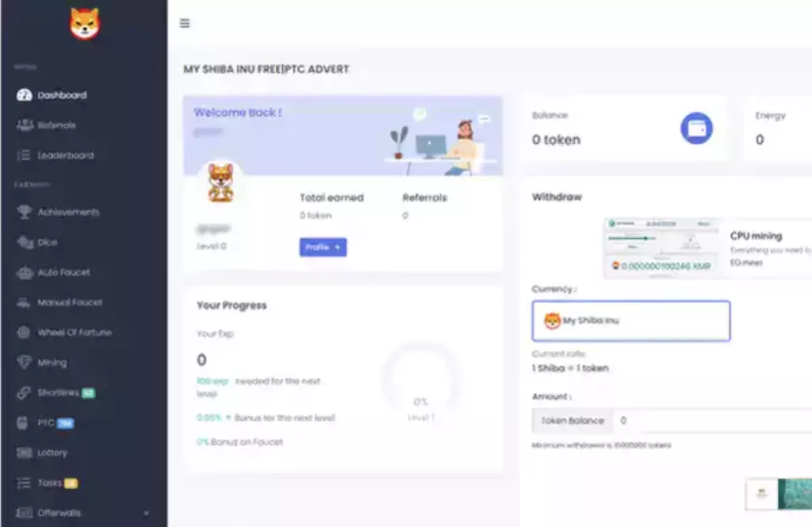Click the Lottery ticket icon

(x=25, y=452)
